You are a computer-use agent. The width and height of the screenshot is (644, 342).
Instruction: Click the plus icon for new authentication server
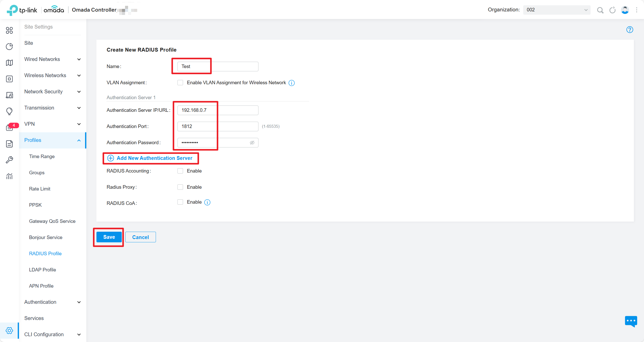tap(111, 158)
